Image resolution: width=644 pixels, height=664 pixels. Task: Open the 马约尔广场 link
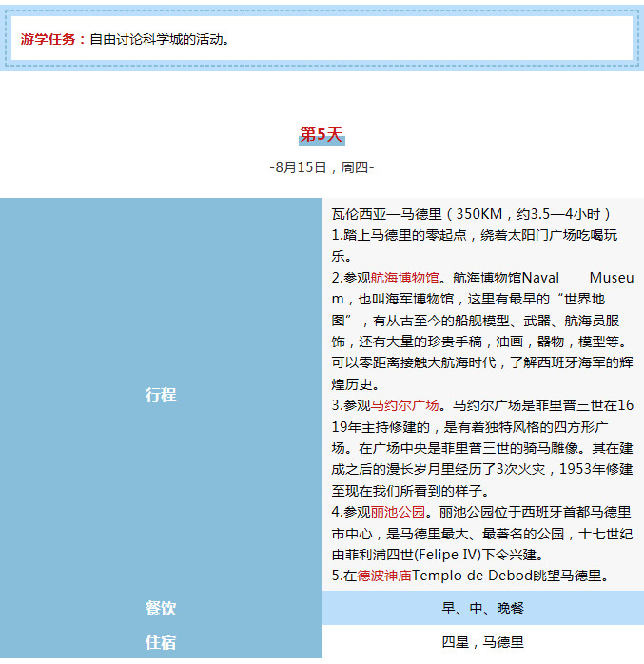(405, 405)
